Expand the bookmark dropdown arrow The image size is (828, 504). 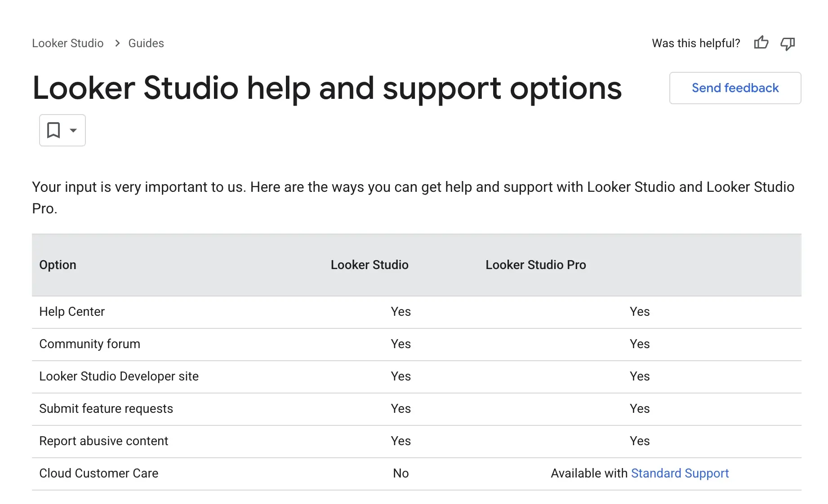[x=73, y=130]
